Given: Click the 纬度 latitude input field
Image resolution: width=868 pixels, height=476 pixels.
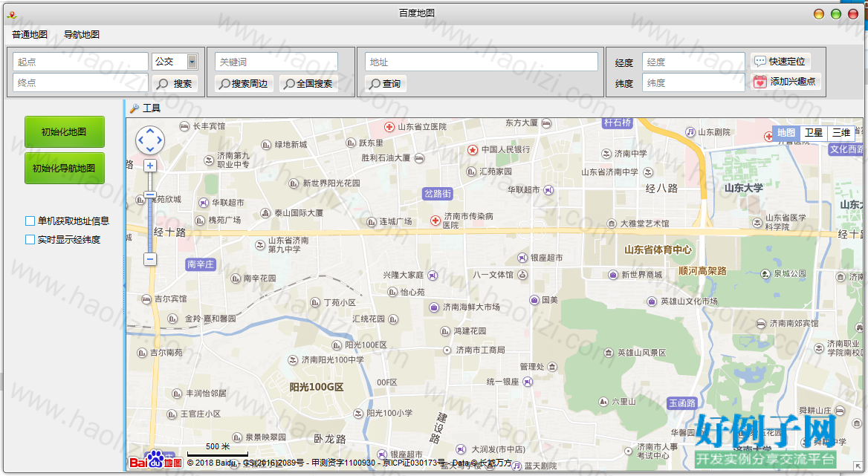Looking at the screenshot, I should [x=693, y=82].
